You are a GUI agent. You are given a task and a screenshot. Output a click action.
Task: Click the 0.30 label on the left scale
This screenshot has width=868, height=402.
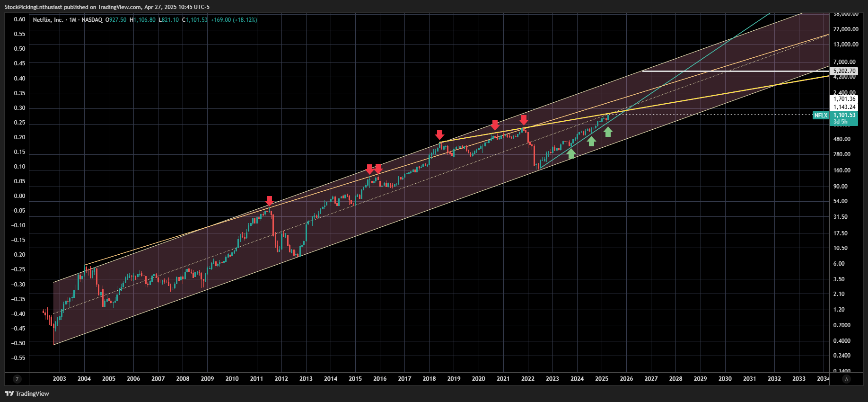coord(19,108)
